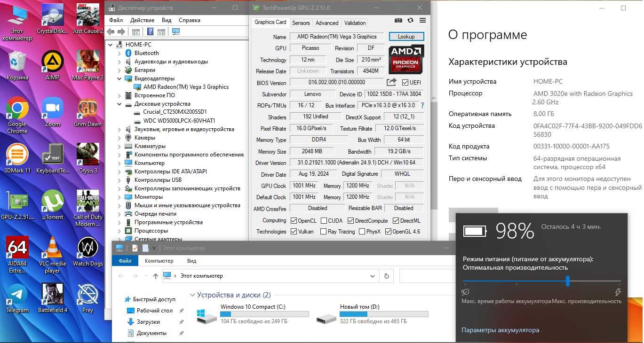Screen dimensions: 644x343
Task: Toggle OpenGL 4.6 checkbox
Action: click(x=388, y=232)
